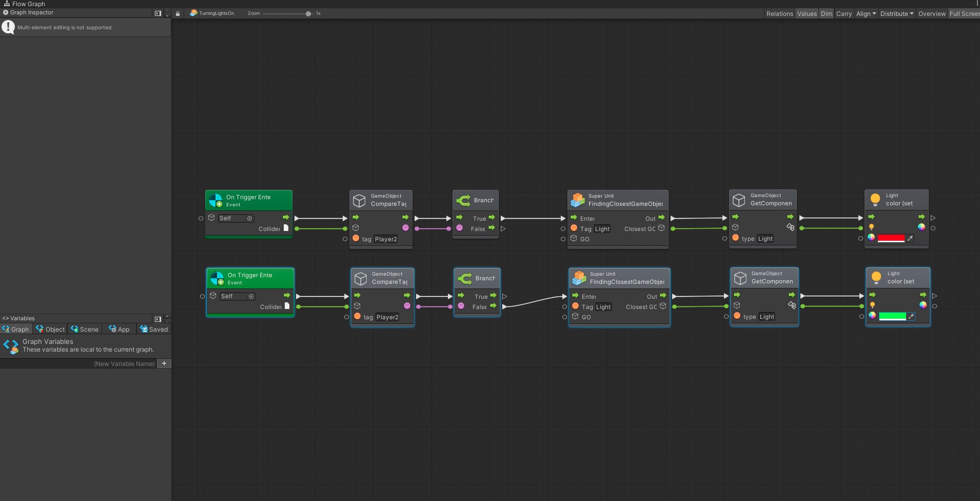
Task: Open Self target picker in top event node
Action: coord(250,218)
